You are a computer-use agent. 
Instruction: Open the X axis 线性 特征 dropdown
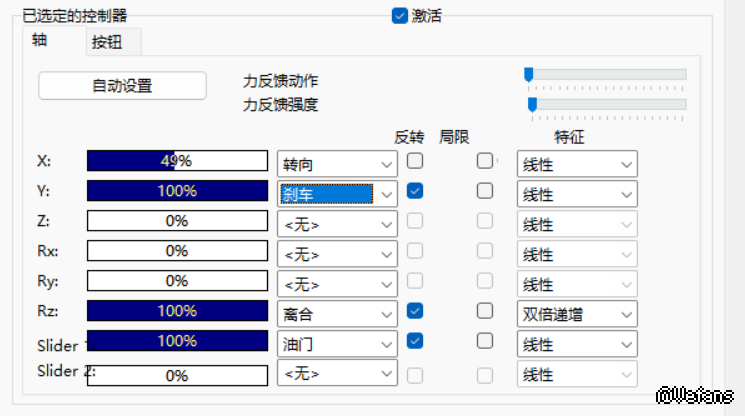(577, 164)
